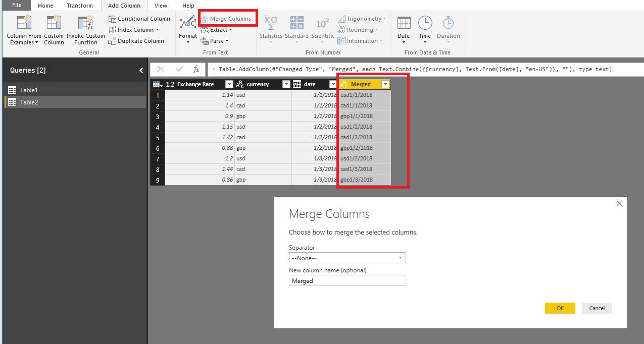Screen dimensions: 644x344
Task: Open the currency column filter dropdown
Action: [286, 84]
